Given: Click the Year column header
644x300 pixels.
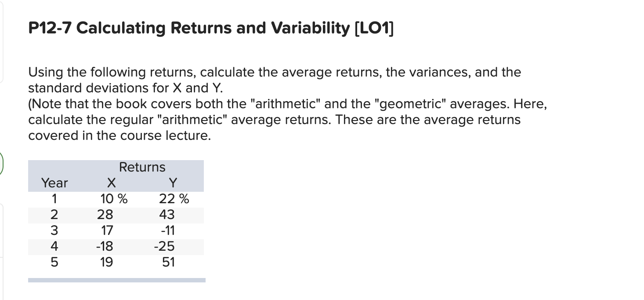Looking at the screenshot, I should pyautogui.click(x=54, y=183).
